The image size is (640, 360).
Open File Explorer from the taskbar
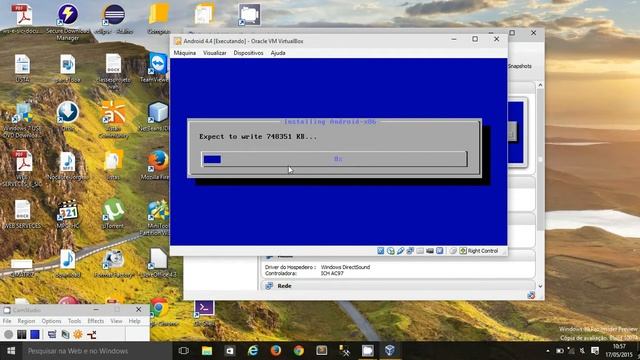click(x=207, y=351)
